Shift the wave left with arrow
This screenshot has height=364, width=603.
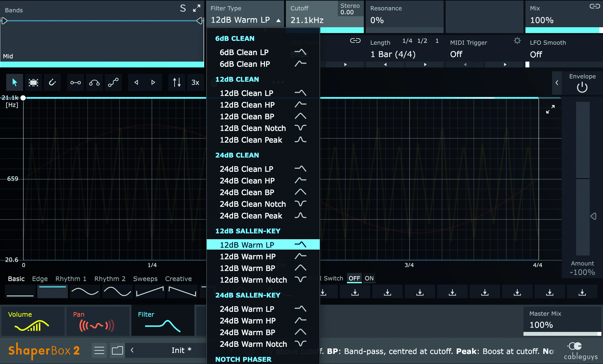pos(136,82)
